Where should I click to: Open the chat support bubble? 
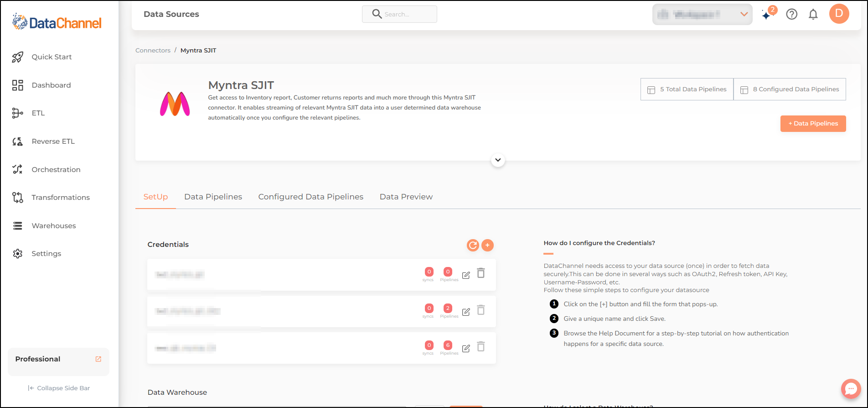[851, 389]
